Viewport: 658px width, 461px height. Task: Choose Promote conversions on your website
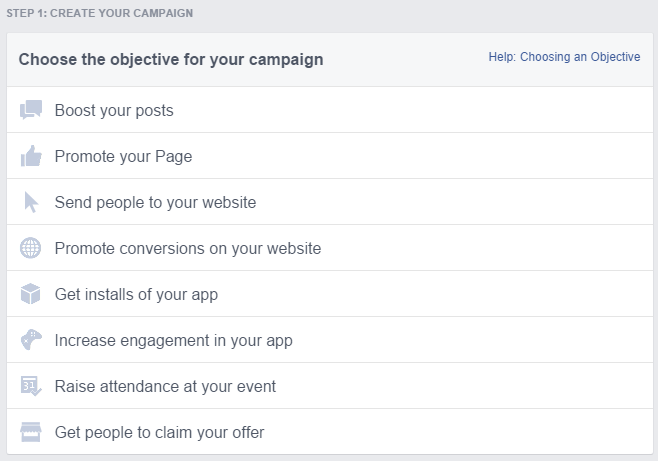[330, 248]
